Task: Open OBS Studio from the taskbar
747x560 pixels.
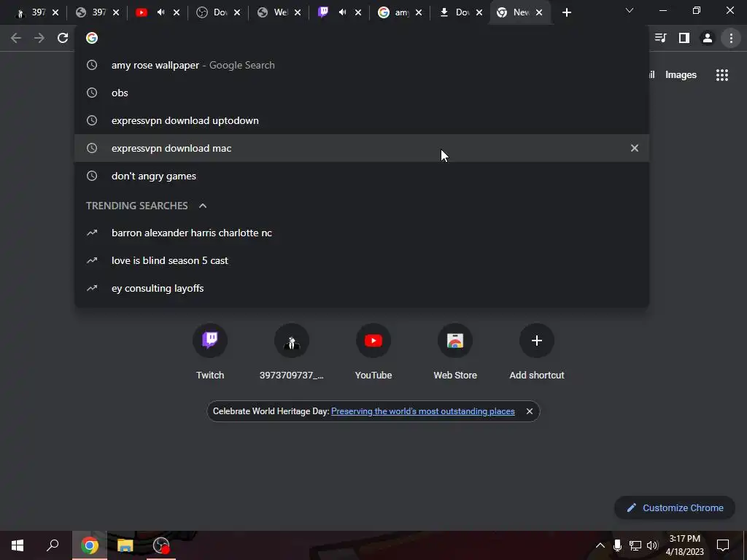Action: click(x=161, y=545)
